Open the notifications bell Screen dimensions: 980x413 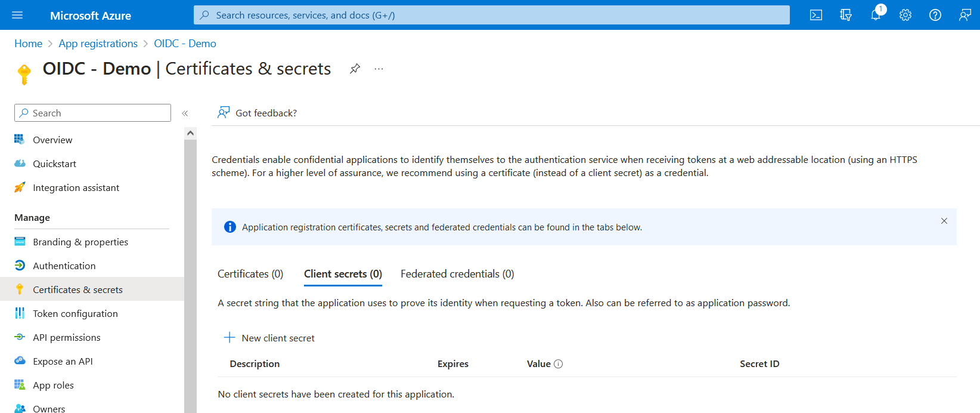tap(876, 16)
